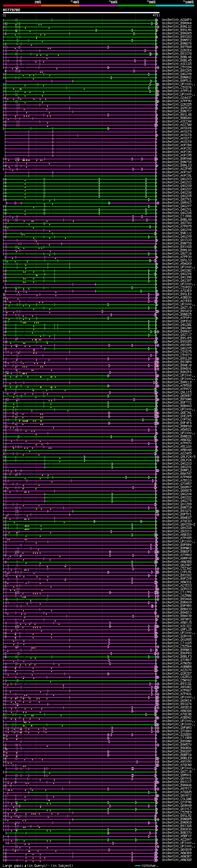Select the UniRef100_B8BL46 label

177,57
